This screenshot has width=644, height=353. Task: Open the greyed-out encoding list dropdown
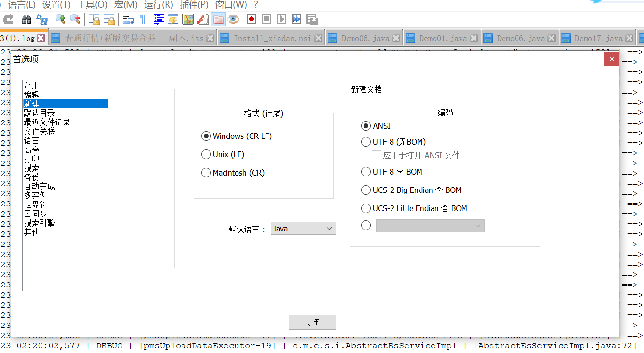tap(430, 226)
